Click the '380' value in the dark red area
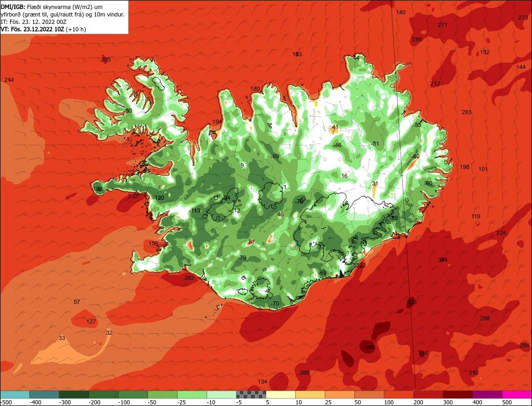Viewport: 532px width, 406px height. click(x=370, y=347)
